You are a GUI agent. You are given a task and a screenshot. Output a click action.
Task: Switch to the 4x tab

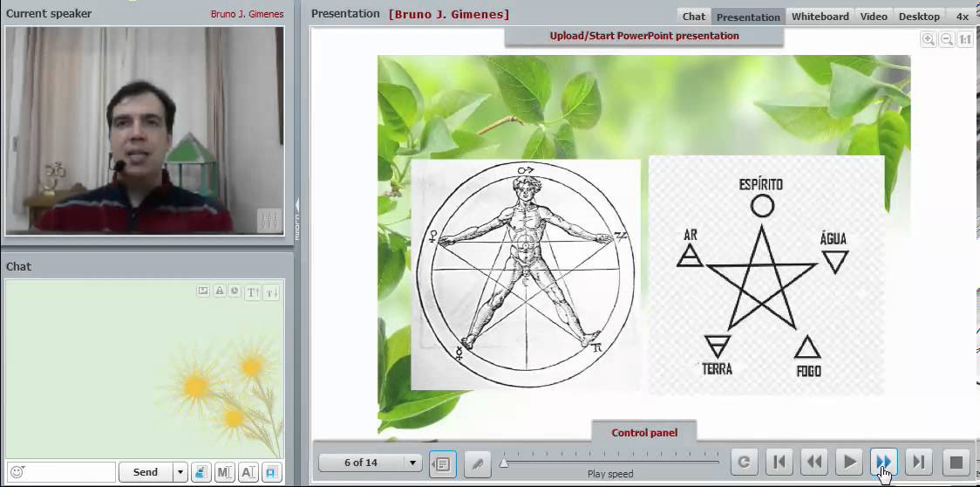963,17
